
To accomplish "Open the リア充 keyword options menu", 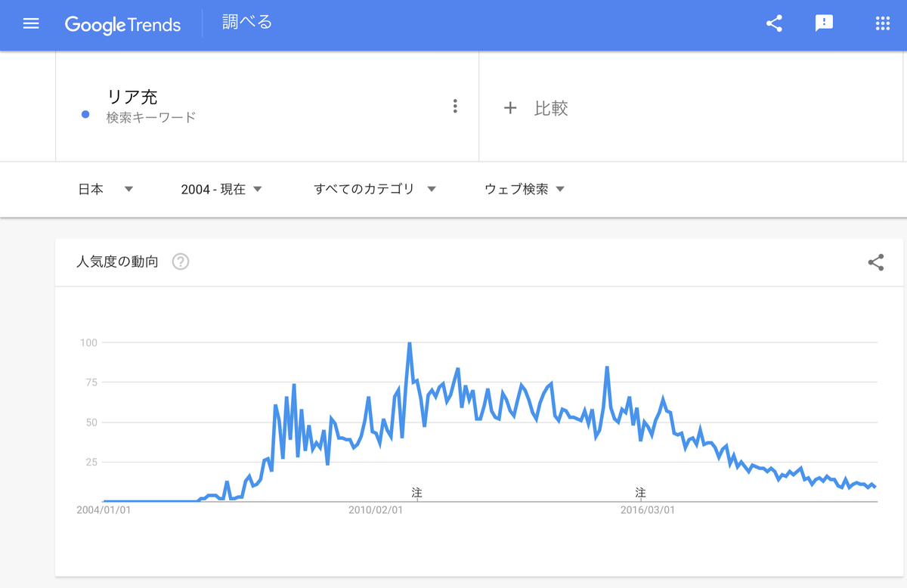I will click(455, 106).
